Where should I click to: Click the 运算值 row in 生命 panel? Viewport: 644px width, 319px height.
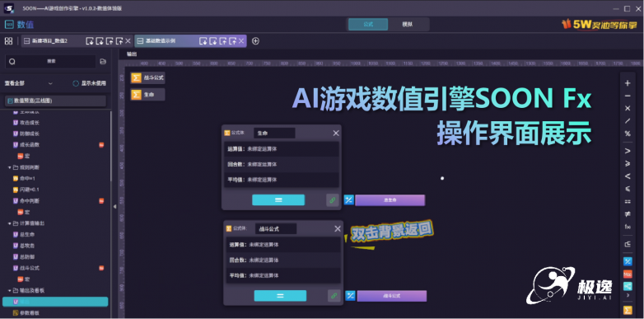(x=282, y=149)
